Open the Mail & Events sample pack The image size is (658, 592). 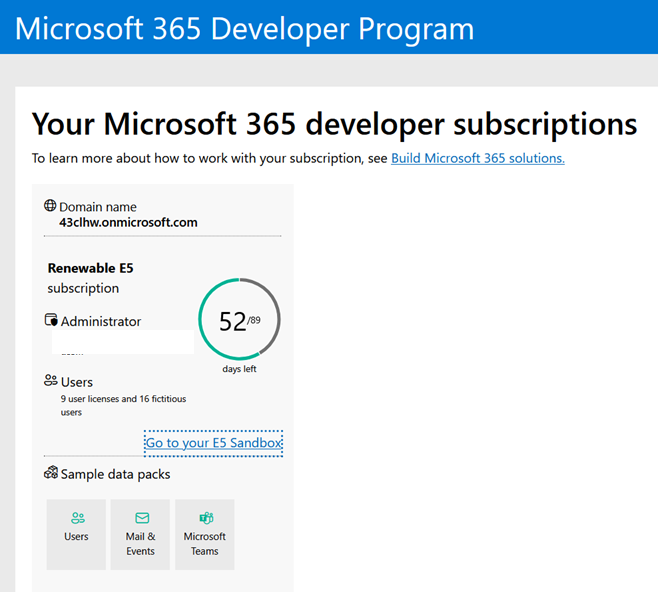[140, 534]
